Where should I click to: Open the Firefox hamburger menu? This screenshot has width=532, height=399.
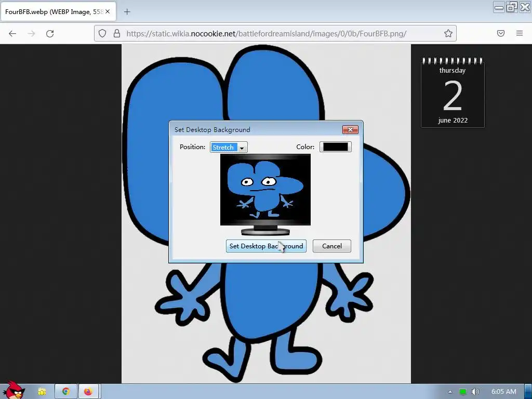tap(520, 33)
